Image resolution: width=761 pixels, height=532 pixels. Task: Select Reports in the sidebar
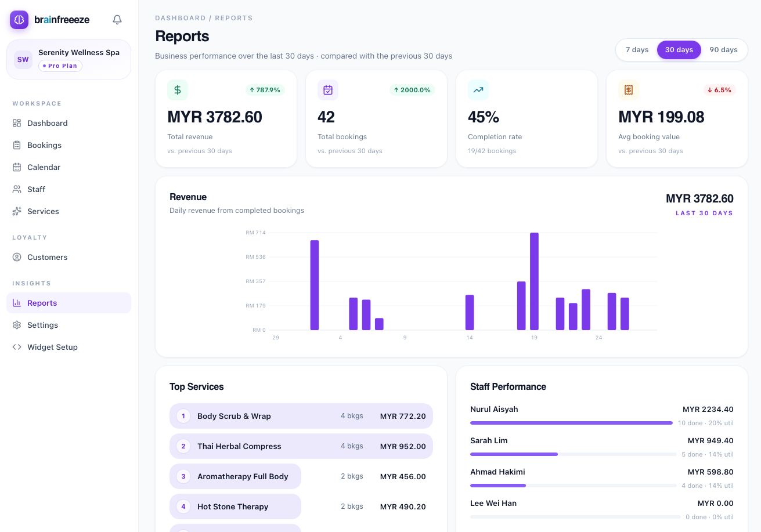68,303
